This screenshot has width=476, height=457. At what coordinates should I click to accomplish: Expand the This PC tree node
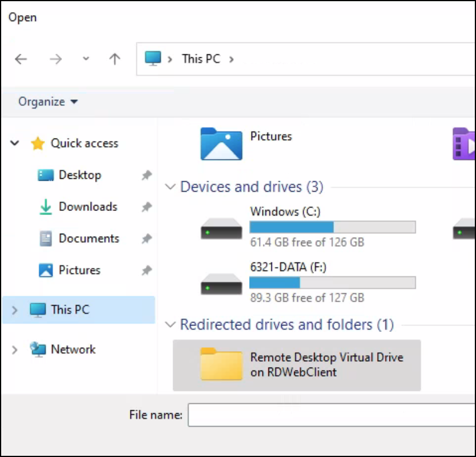point(15,310)
